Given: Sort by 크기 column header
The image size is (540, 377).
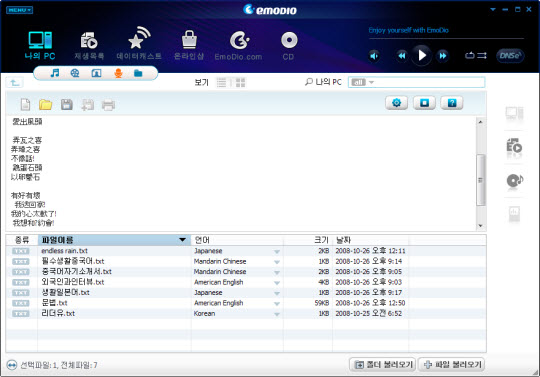Looking at the screenshot, I should point(308,240).
